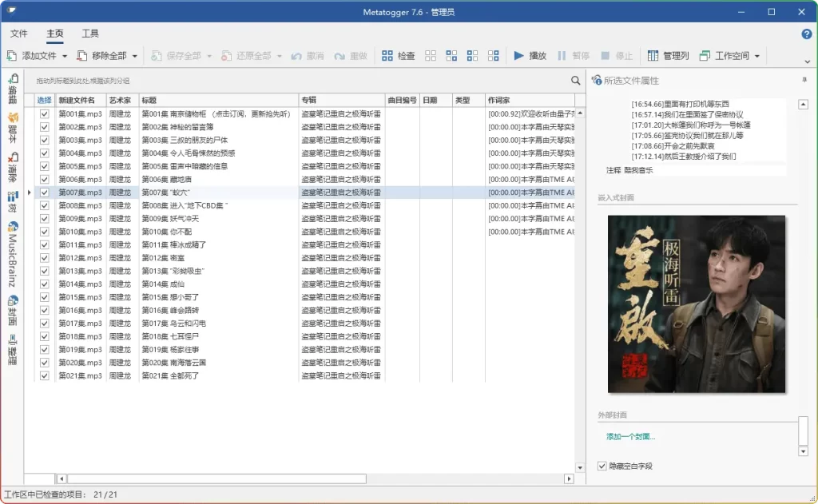This screenshot has height=504, width=818.
Task: Open the 脚本 (Script) sidebar panel
Action: click(13, 128)
